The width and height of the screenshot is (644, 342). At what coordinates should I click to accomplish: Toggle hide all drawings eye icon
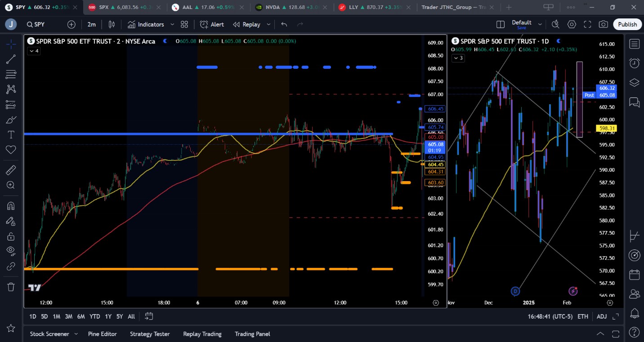click(x=11, y=251)
